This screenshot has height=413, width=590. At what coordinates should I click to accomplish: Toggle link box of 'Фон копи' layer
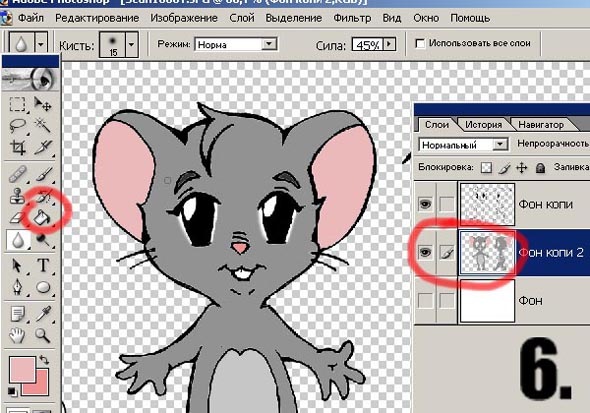(x=447, y=204)
